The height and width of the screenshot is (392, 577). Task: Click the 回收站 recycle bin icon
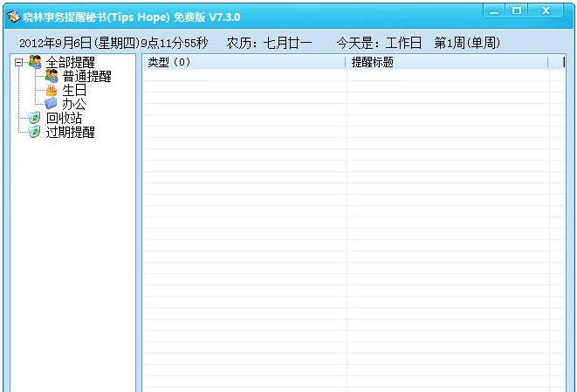[x=34, y=118]
